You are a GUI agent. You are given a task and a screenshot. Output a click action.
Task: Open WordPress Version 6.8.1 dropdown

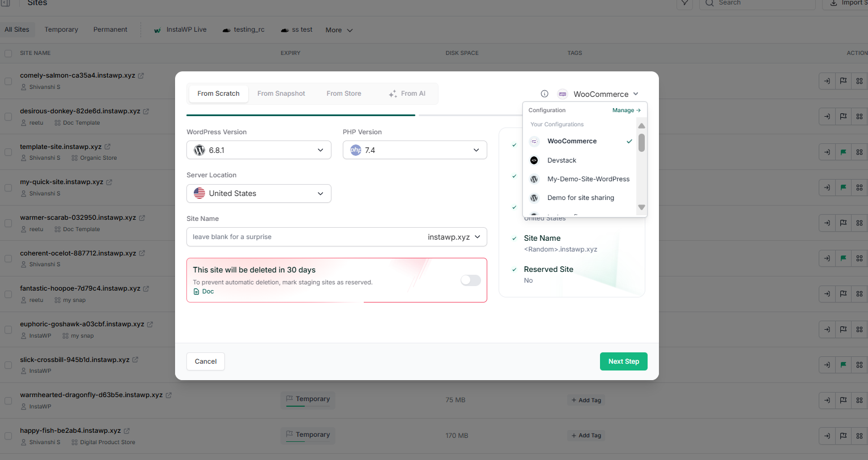click(x=259, y=150)
